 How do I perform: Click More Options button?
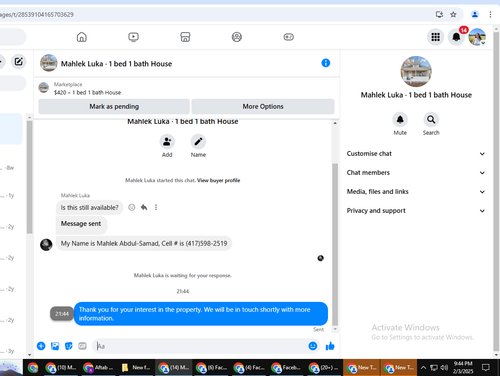(263, 106)
